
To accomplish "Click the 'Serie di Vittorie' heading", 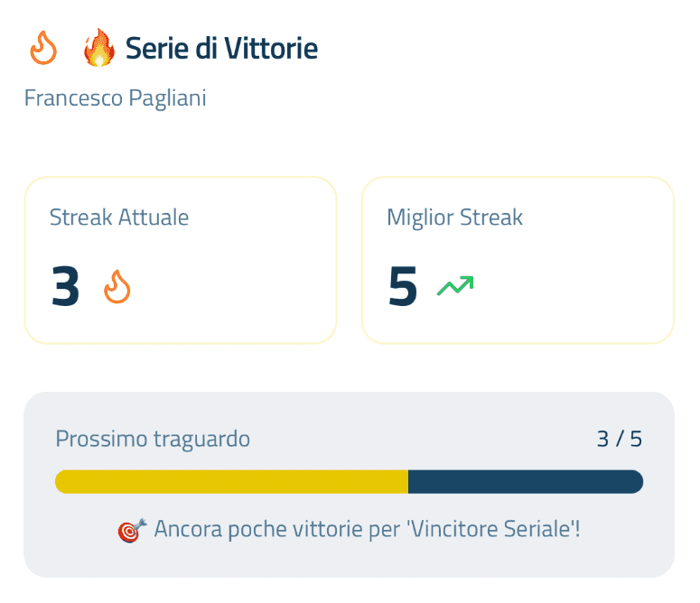I will (221, 48).
